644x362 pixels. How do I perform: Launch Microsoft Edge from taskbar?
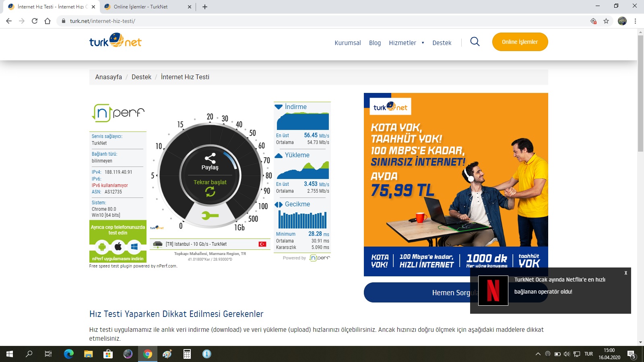tap(69, 354)
